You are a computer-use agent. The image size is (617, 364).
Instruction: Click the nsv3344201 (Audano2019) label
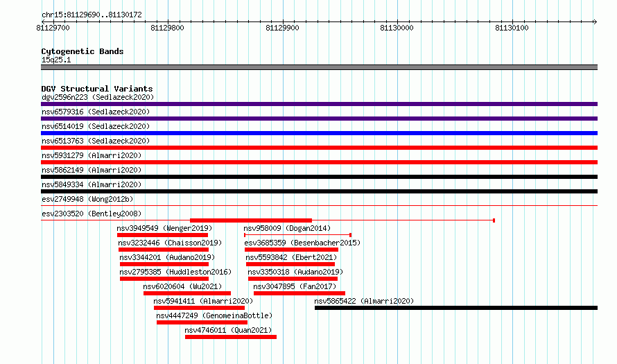[167, 257]
